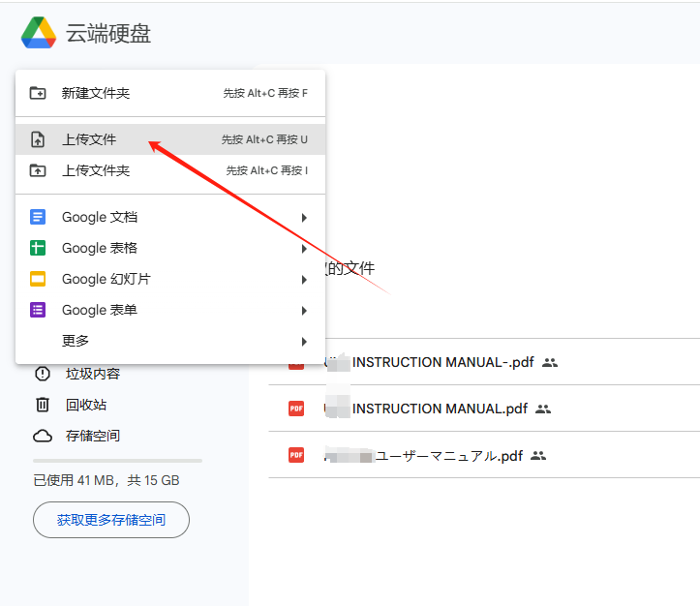The image size is (700, 606).
Task: Click the storage usage progress bar
Action: click(x=117, y=461)
